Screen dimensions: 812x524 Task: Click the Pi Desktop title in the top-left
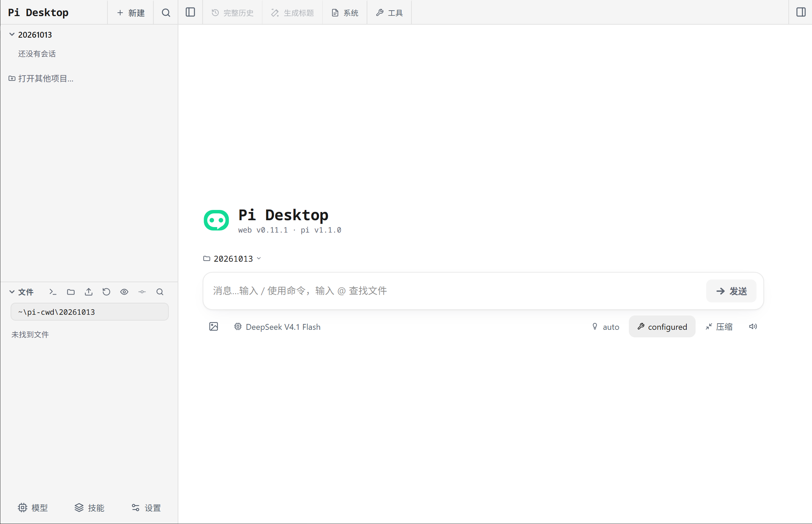(38, 12)
